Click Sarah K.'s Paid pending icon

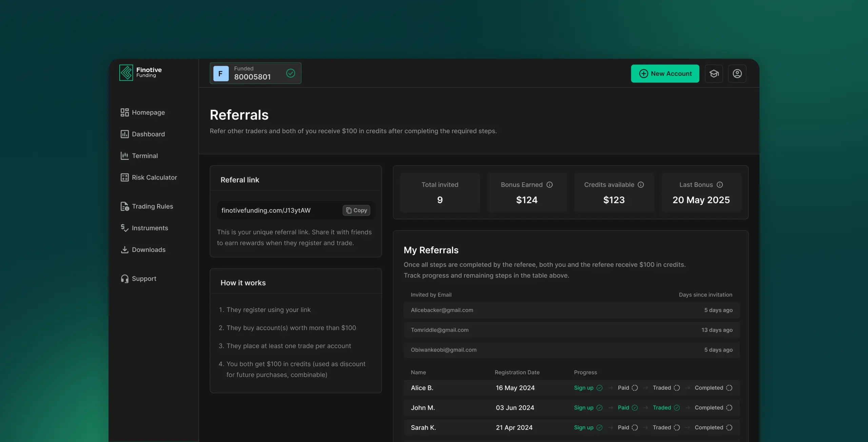tap(635, 427)
